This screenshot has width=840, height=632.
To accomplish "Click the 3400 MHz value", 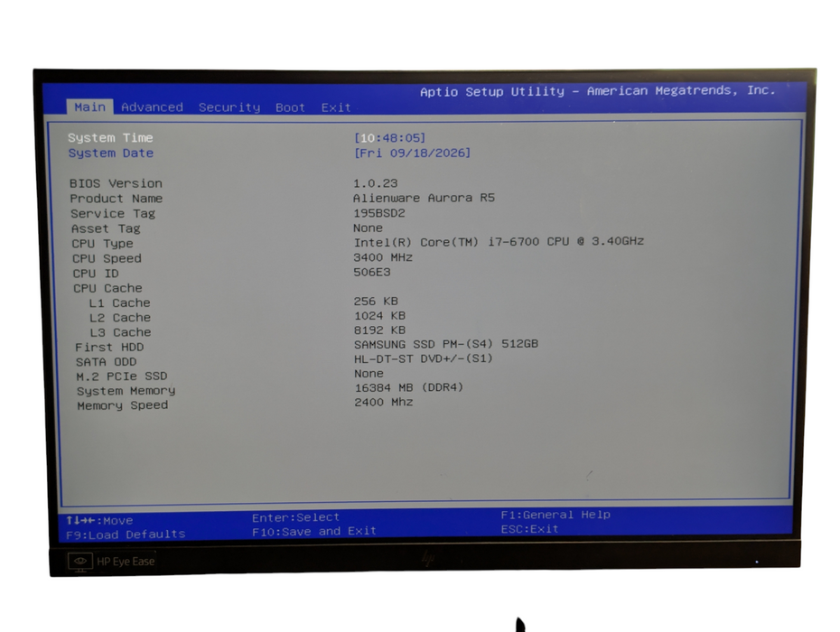I will [383, 257].
